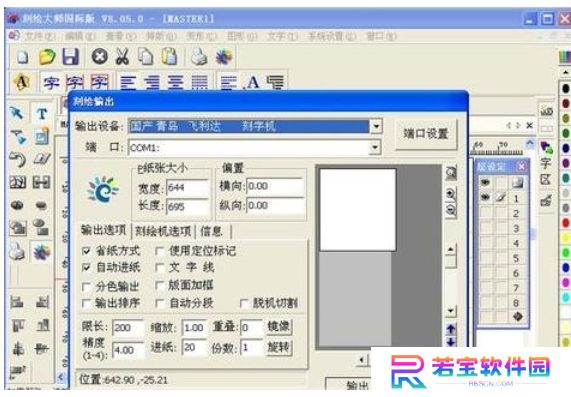Image resolution: width=571 pixels, height=397 pixels.
Task: Select the T text tool in left toolbox
Action: pos(42,114)
